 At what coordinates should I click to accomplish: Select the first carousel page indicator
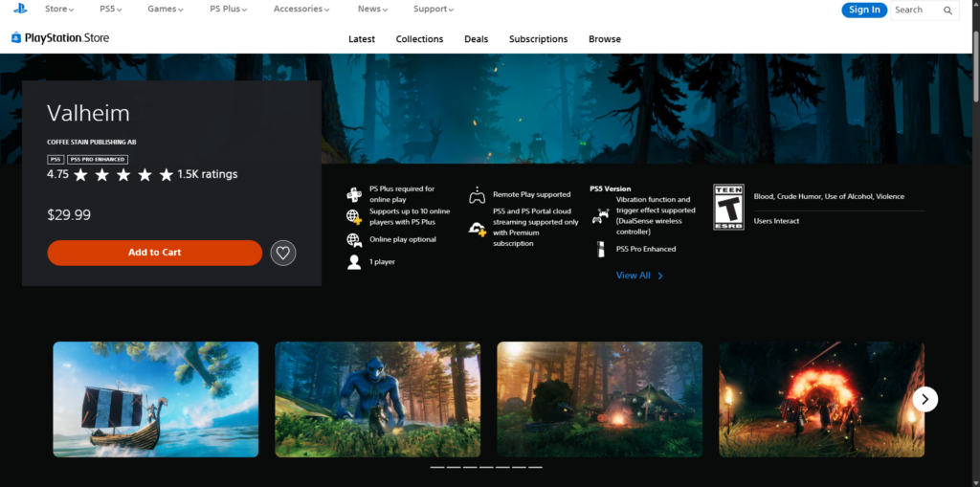click(436, 467)
